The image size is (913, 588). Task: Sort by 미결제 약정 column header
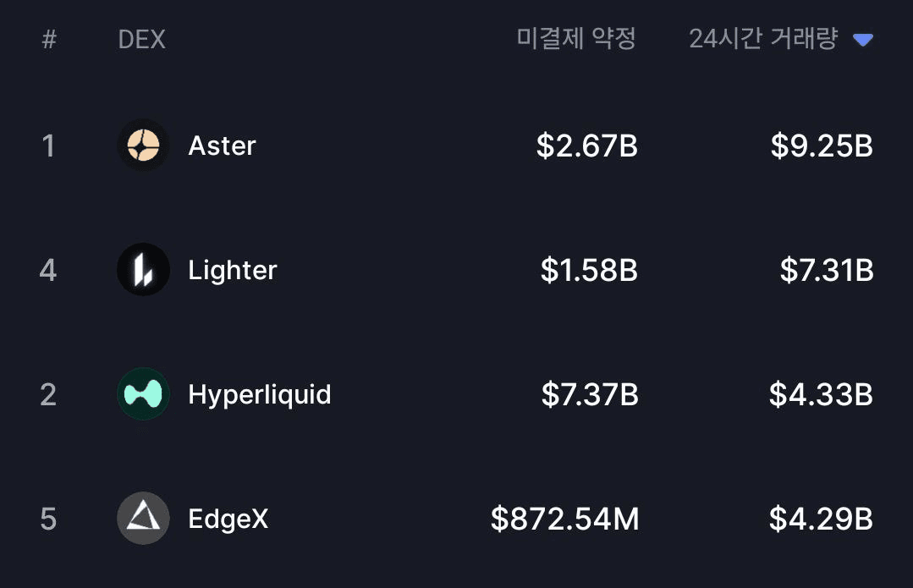click(x=576, y=39)
